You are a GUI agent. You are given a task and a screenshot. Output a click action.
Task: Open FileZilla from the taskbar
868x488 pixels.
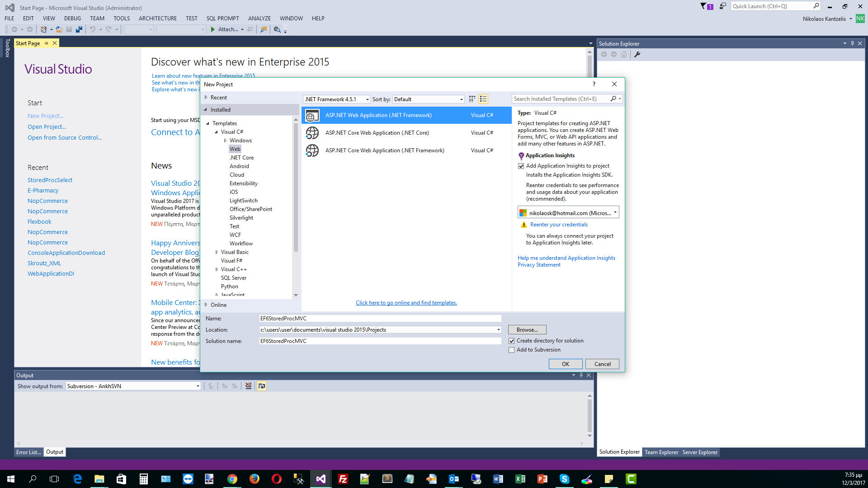[x=343, y=479]
